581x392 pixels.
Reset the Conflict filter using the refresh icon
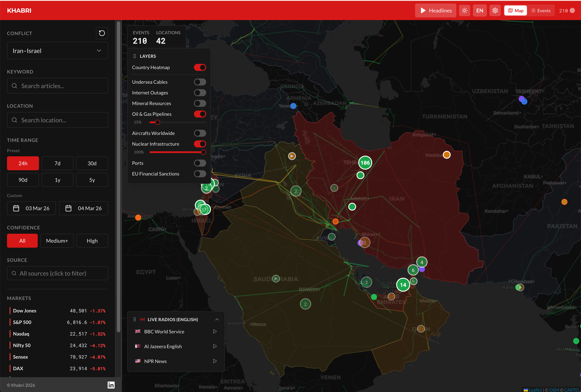[x=102, y=33]
